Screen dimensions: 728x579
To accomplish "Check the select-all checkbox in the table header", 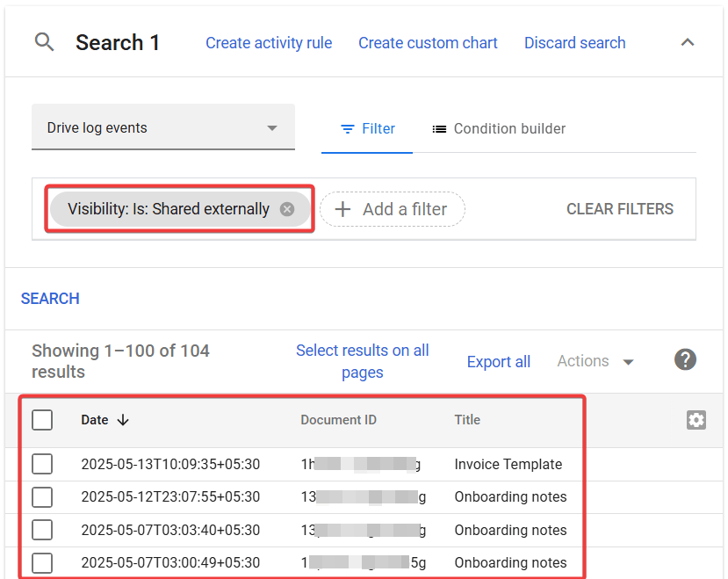I will 42,420.
